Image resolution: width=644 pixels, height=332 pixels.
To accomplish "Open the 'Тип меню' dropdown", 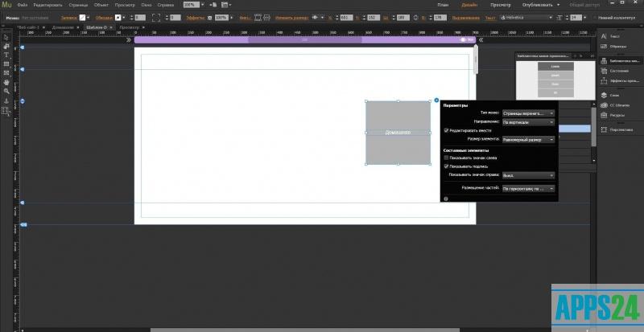I will tap(528, 113).
